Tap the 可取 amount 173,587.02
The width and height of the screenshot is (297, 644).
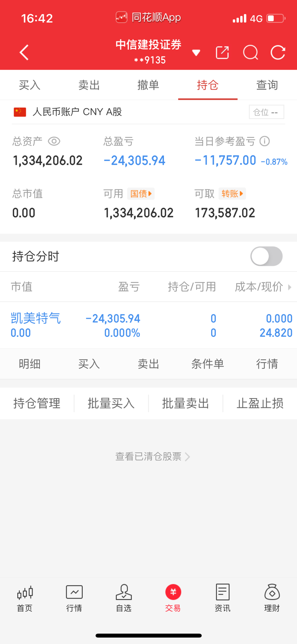[x=225, y=213]
